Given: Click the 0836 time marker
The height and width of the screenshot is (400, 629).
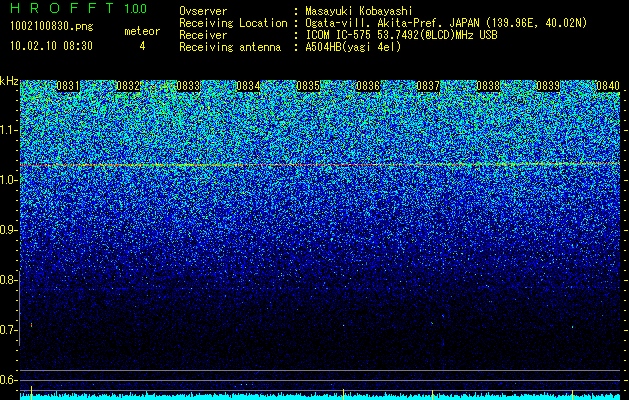Looking at the screenshot, I should (368, 86).
